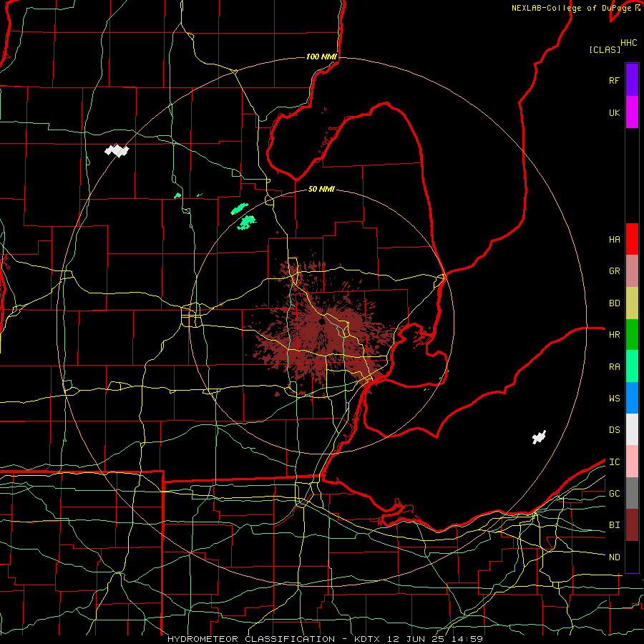Click the GR legend label

coord(614,271)
